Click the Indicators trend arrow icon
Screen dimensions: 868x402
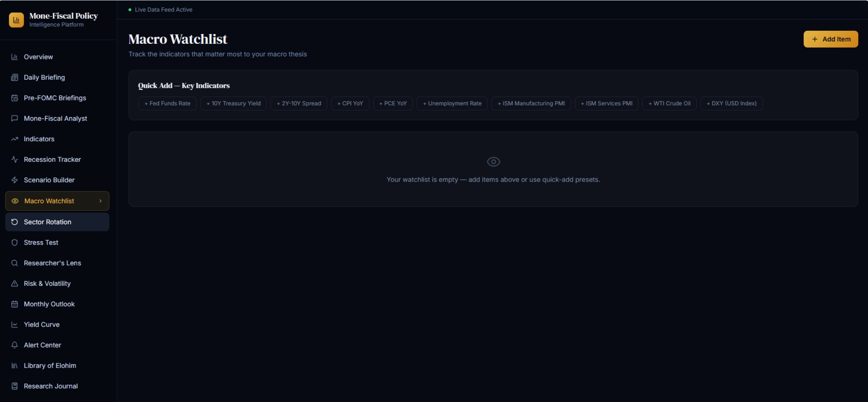coord(14,139)
